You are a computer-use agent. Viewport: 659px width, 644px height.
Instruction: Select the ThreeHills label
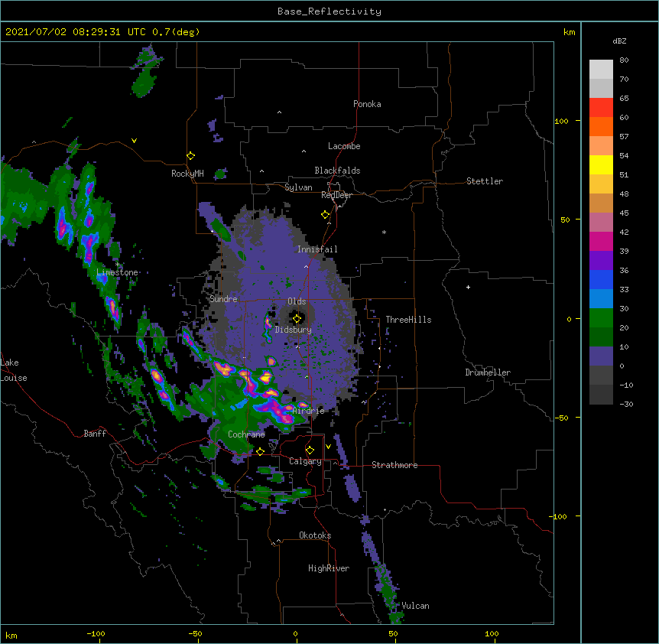(408, 320)
